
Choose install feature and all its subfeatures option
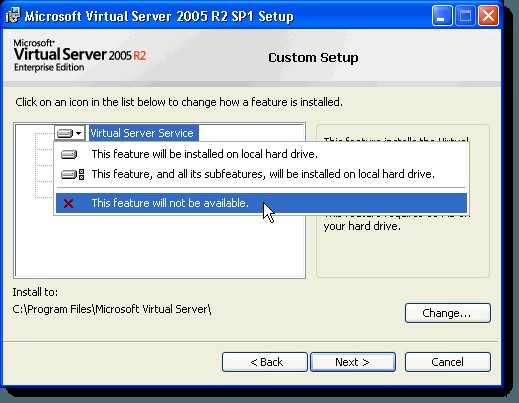(x=261, y=174)
